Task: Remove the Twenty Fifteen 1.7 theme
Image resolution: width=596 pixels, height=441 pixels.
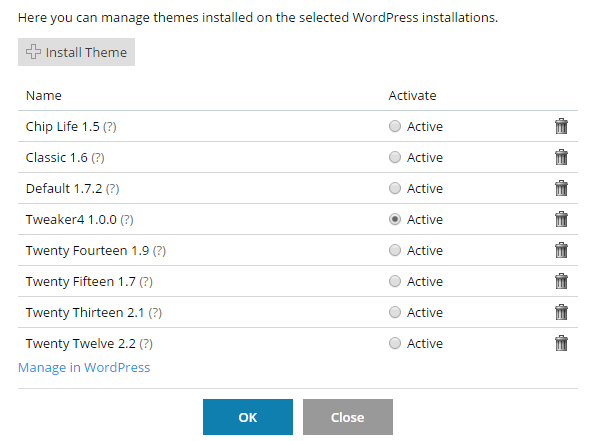Action: (x=561, y=281)
